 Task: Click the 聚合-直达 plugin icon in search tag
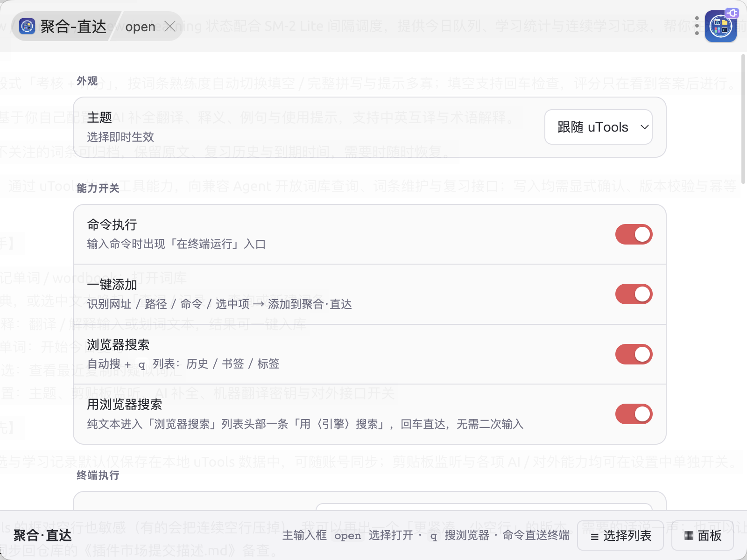pyautogui.click(x=27, y=27)
